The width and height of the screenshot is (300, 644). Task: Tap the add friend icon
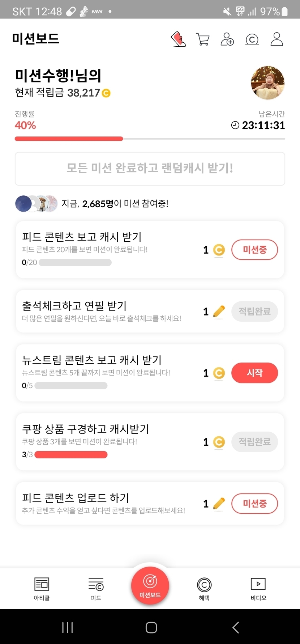pos(227,39)
